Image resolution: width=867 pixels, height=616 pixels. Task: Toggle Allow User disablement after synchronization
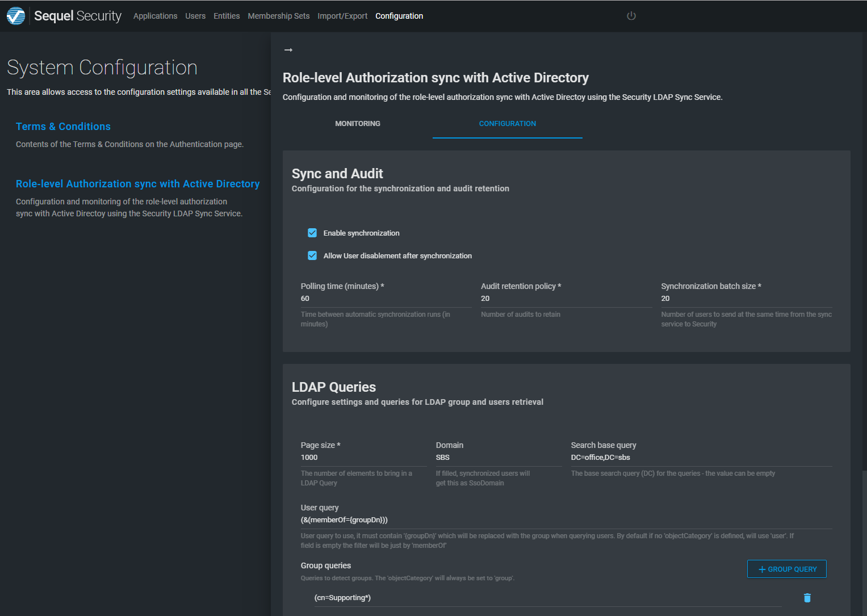pyautogui.click(x=312, y=255)
